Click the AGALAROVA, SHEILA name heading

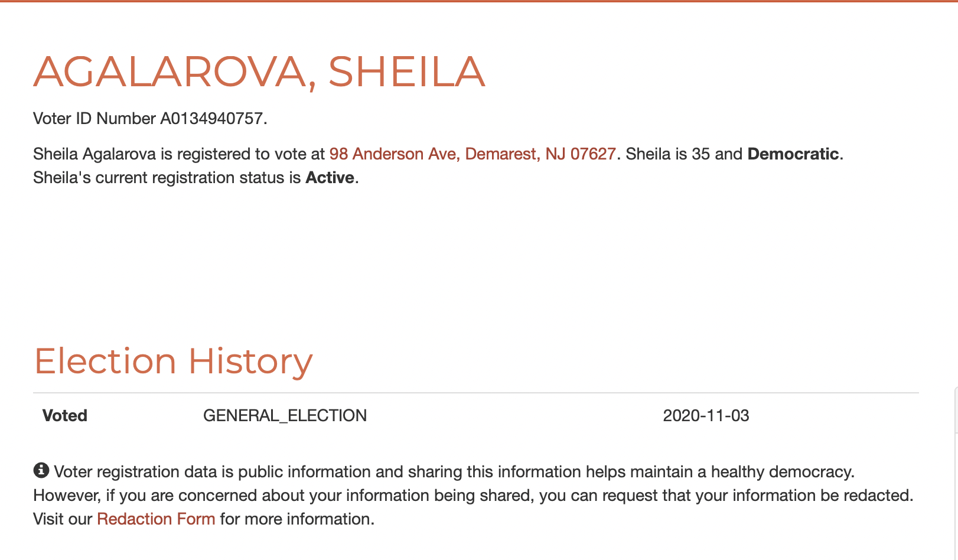coord(259,72)
